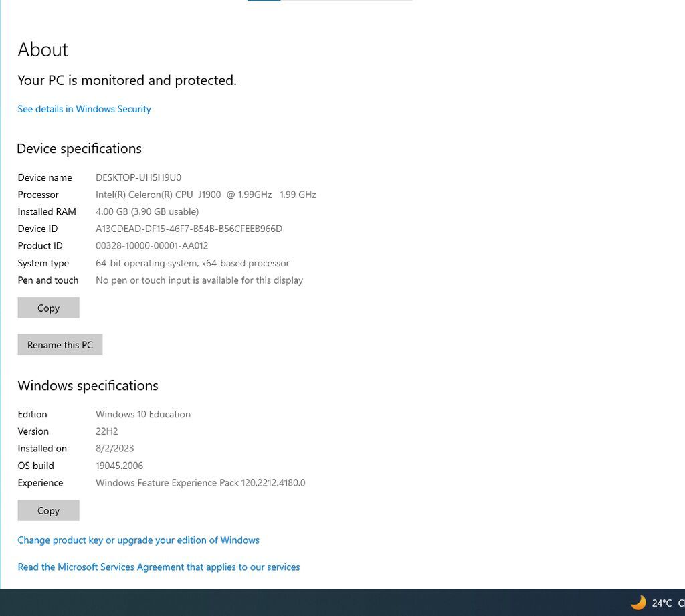Click the Device name label

tap(45, 177)
